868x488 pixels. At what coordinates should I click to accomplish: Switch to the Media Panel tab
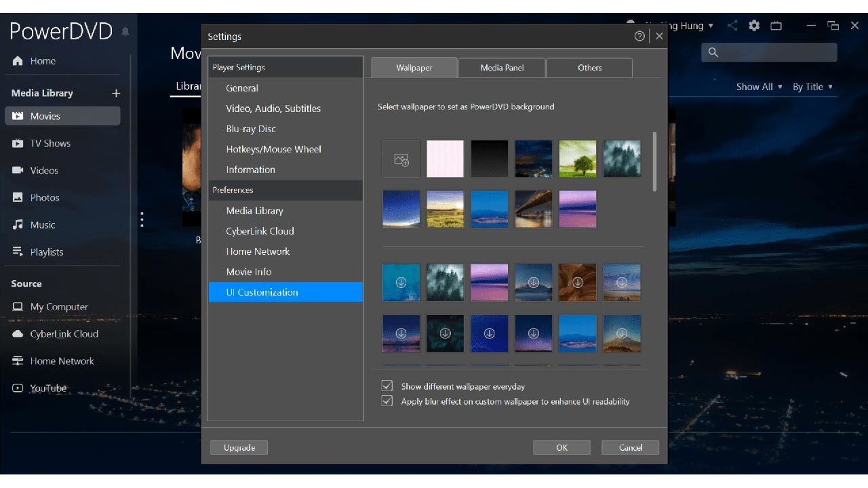pyautogui.click(x=502, y=68)
